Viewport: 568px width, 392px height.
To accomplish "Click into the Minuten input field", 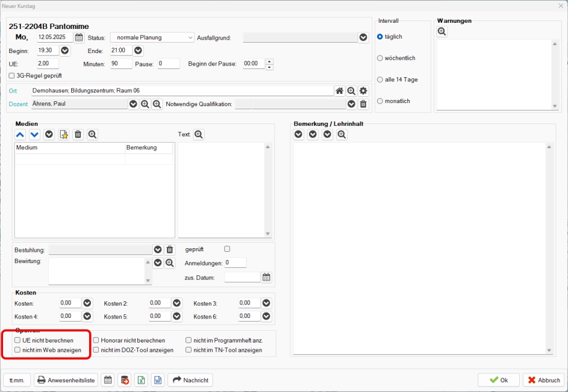I will [x=121, y=64].
